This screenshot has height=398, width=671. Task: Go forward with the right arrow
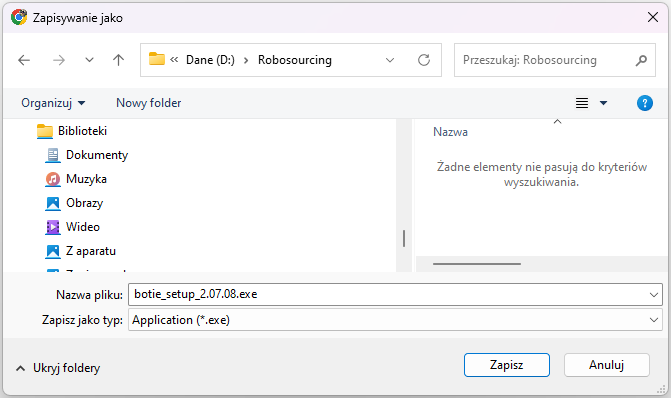59,60
